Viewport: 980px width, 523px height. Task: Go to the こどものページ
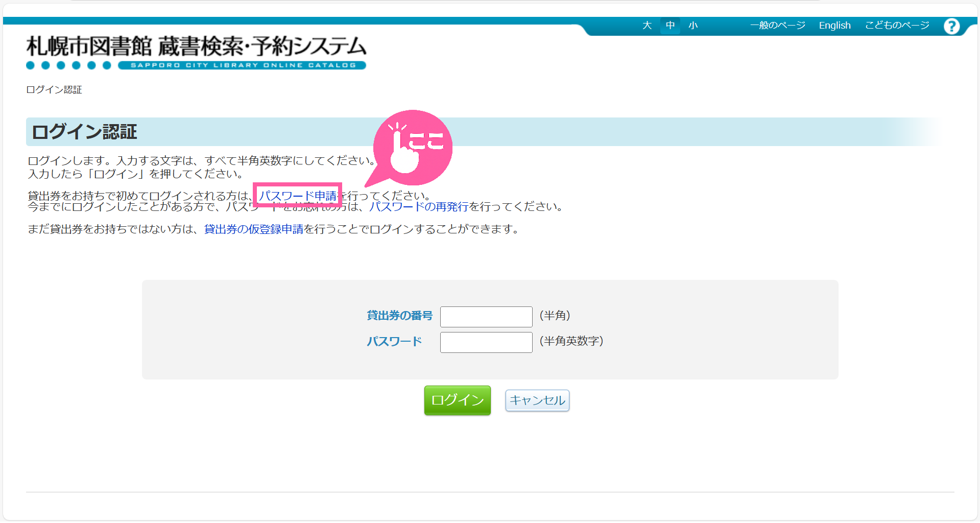(x=897, y=26)
